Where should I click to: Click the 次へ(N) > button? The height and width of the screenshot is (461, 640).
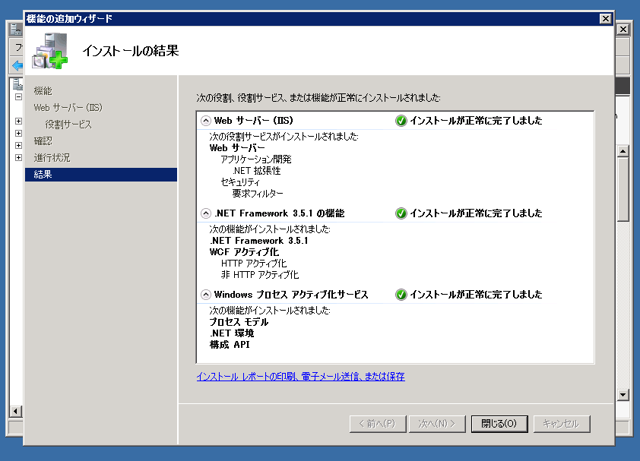(x=437, y=423)
